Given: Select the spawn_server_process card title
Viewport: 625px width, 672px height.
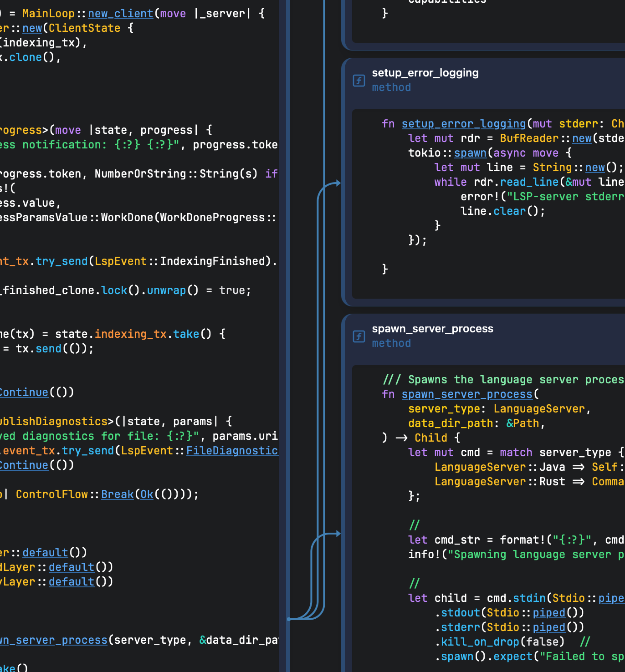Looking at the screenshot, I should (x=432, y=329).
